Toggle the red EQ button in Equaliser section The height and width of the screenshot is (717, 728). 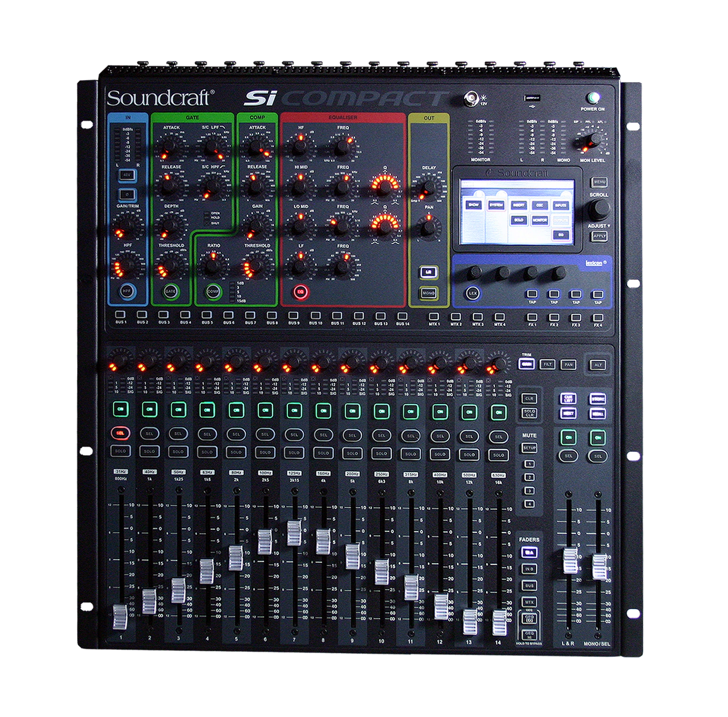tap(300, 291)
